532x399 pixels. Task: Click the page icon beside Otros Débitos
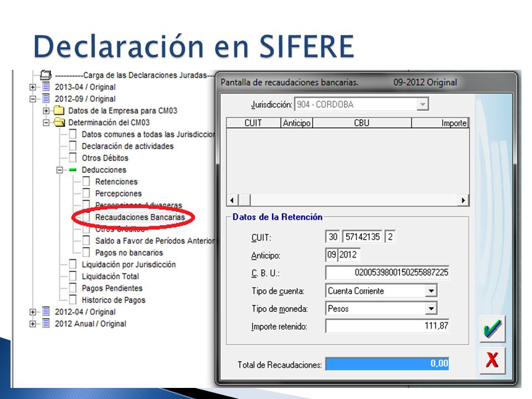pyautogui.click(x=73, y=158)
